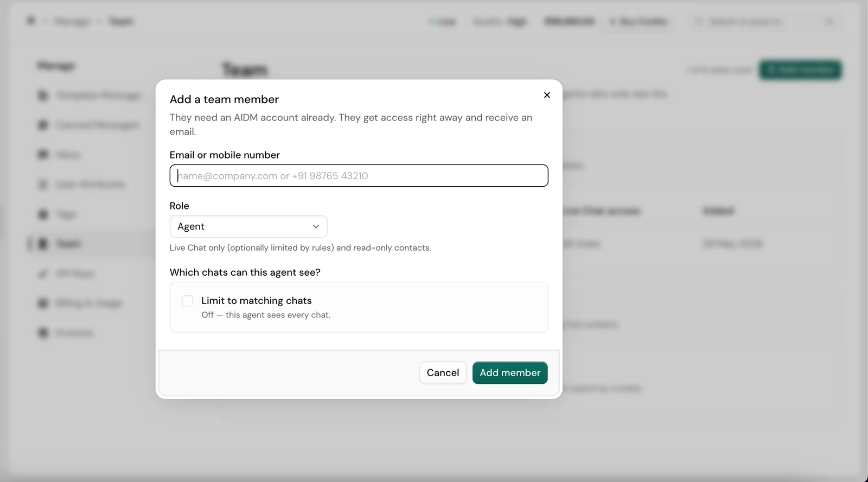Screen dimensions: 868x482
Task: Click the "Role" field label
Action: tap(179, 206)
